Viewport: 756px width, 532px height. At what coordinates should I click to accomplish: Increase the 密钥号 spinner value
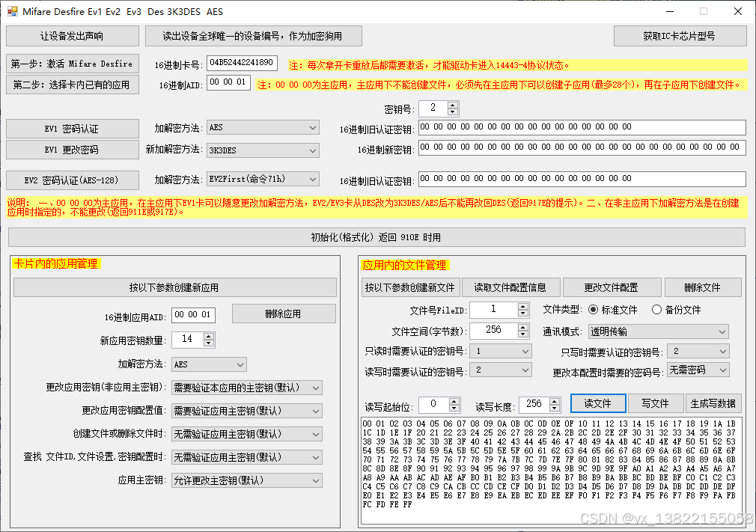point(452,105)
